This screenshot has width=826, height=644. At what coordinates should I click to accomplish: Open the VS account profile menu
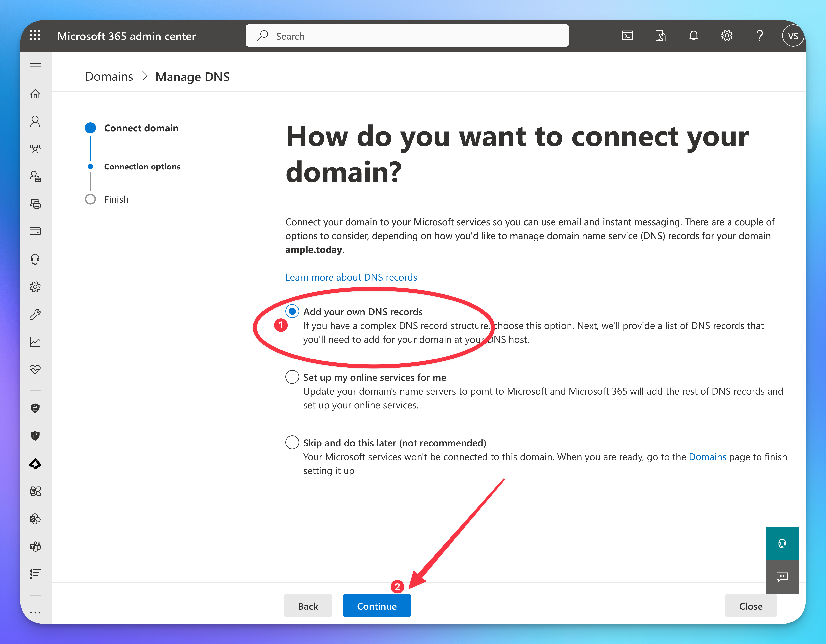tap(792, 36)
